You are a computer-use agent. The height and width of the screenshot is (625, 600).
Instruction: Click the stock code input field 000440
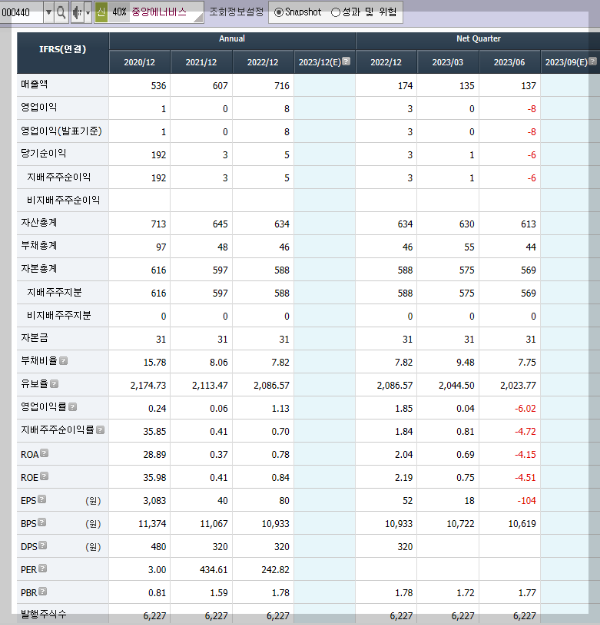pyautogui.click(x=22, y=13)
